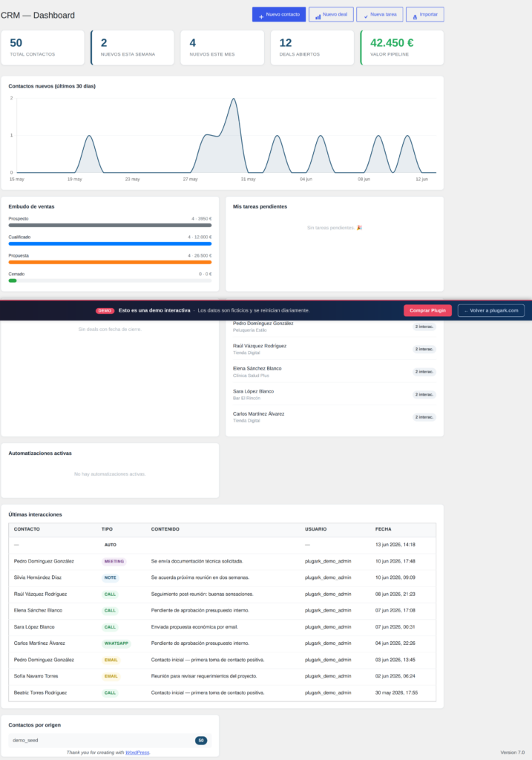This screenshot has height=760, width=532.
Task: Click the chart peak near 31 may
Action: [234, 99]
